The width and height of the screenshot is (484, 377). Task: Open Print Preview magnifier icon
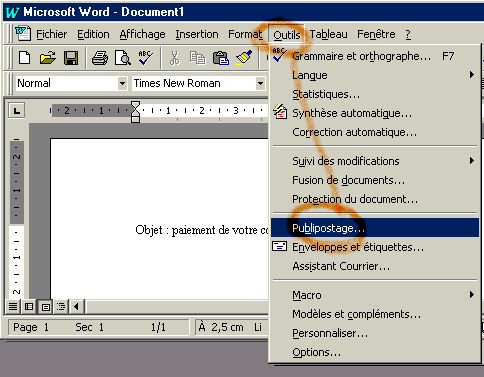(x=122, y=58)
